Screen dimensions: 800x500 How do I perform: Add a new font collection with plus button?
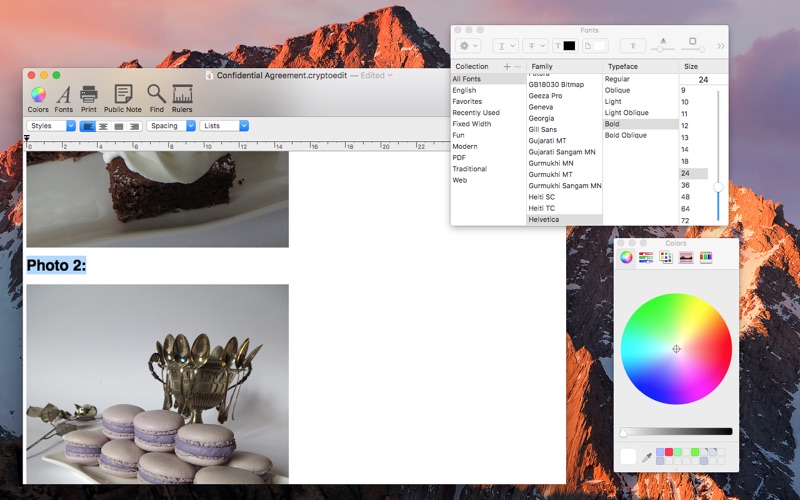click(x=506, y=66)
